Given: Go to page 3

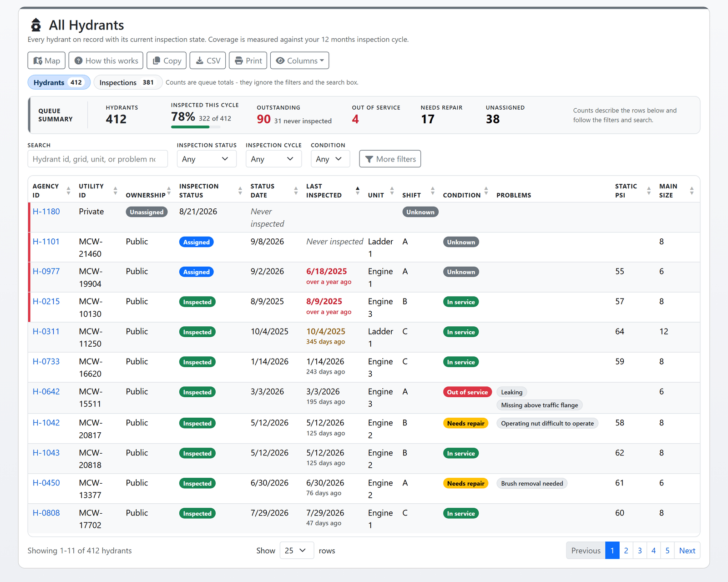Looking at the screenshot, I should point(640,551).
